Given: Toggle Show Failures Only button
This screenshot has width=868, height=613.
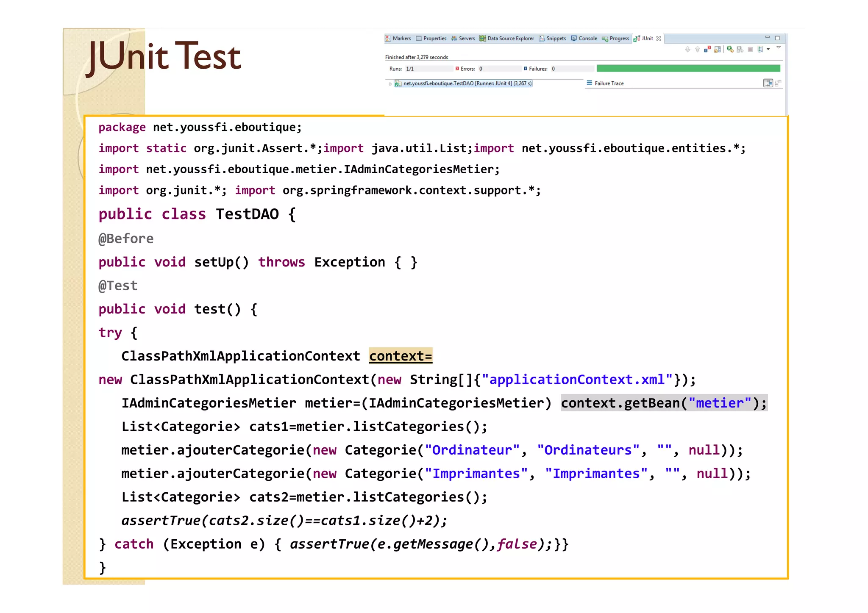Looking at the screenshot, I should coord(707,49).
